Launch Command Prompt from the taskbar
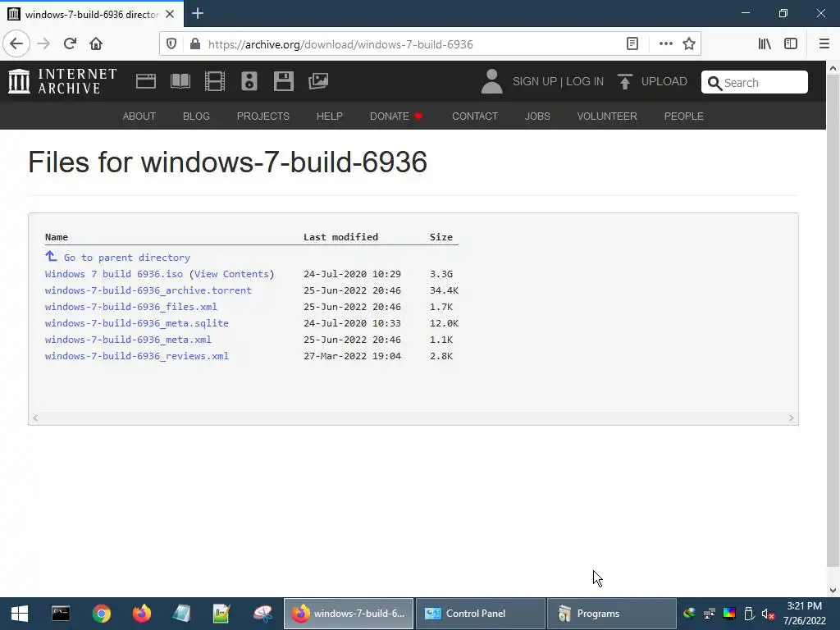The width and height of the screenshot is (840, 630). pos(61,614)
